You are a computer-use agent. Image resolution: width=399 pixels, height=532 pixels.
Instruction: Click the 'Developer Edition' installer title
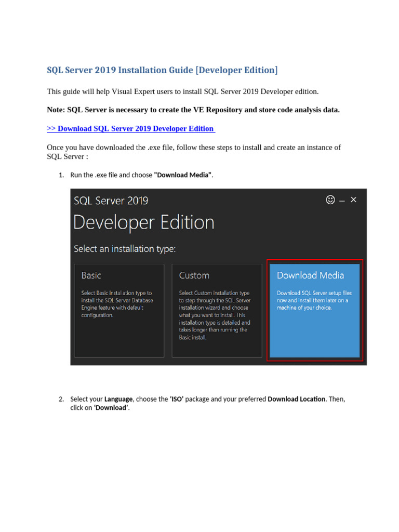(144, 222)
